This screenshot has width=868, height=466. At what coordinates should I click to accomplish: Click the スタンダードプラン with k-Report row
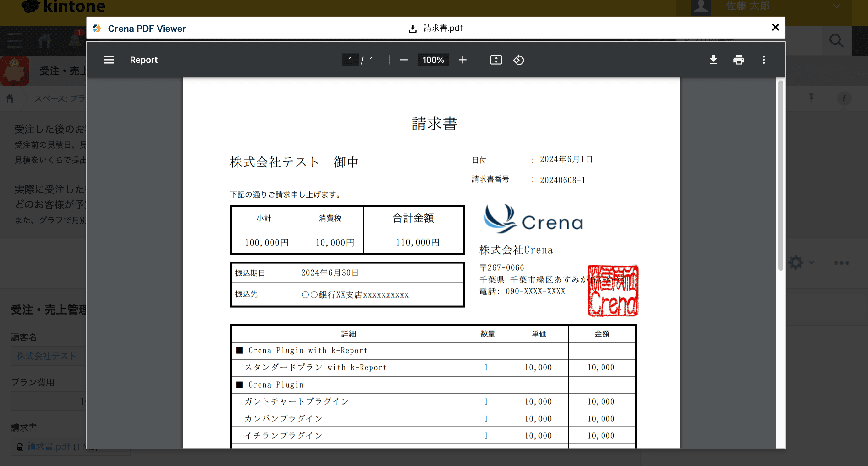click(434, 367)
